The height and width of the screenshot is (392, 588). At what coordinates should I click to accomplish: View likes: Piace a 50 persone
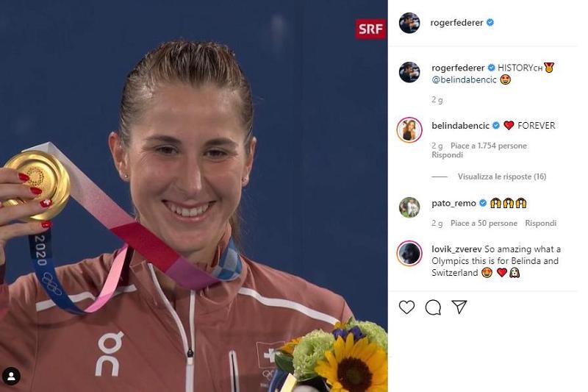pyautogui.click(x=484, y=223)
